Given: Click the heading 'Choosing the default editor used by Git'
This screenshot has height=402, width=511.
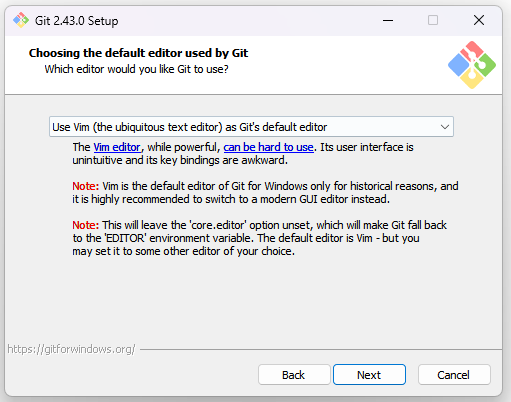Looking at the screenshot, I should click(138, 53).
